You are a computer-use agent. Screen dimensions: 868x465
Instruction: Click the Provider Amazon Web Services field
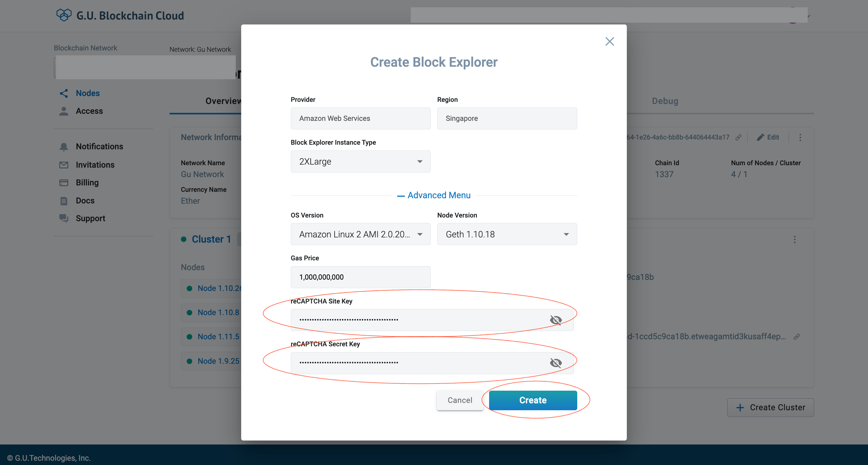click(x=361, y=118)
